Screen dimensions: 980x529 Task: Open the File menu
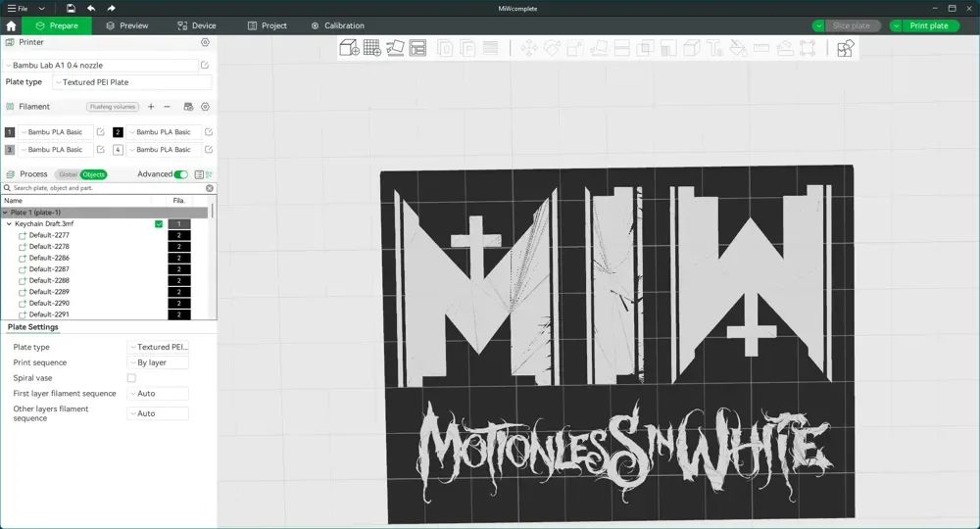[18, 8]
